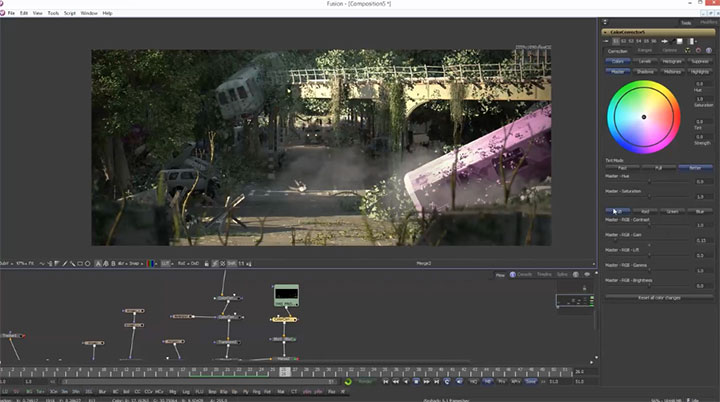The width and height of the screenshot is (720, 402).
Task: Open the round purple tab icon
Action: [709, 51]
